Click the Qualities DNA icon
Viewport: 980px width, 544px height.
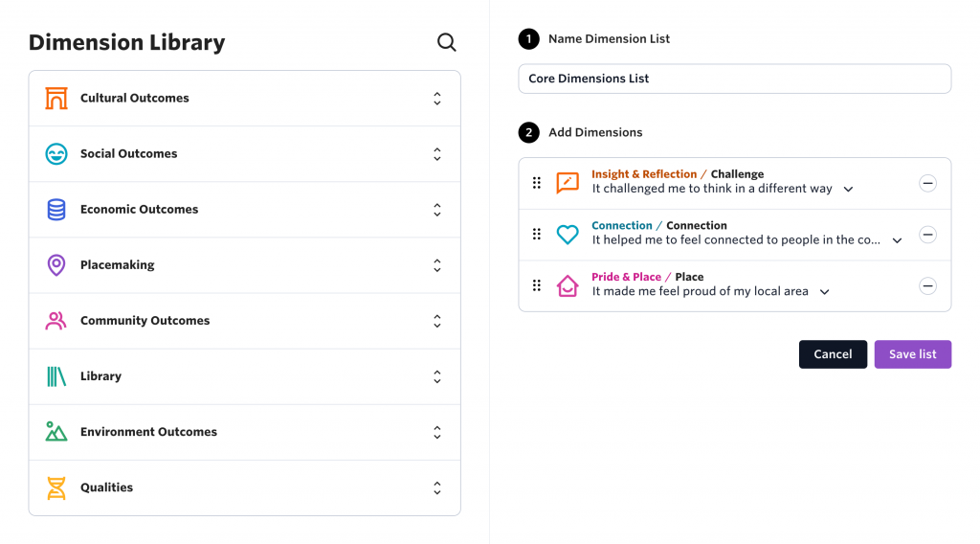point(56,487)
